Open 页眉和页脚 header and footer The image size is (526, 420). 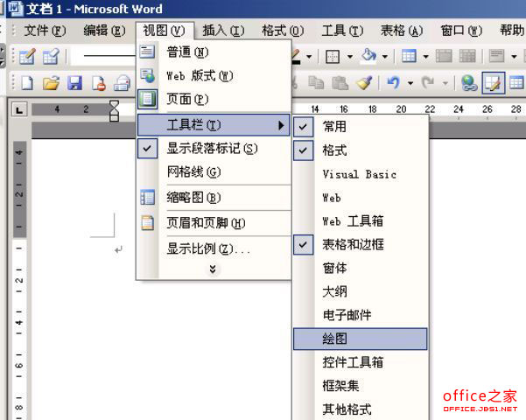[x=214, y=223]
